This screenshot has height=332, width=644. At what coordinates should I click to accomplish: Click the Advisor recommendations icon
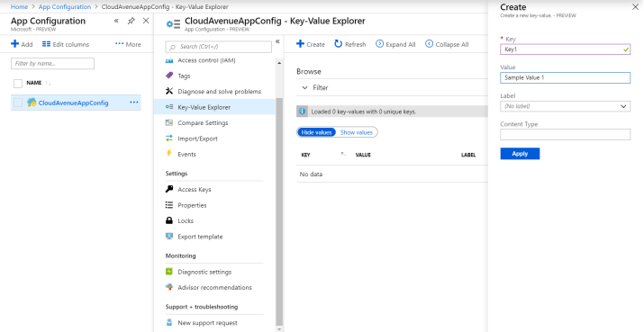[x=169, y=287]
